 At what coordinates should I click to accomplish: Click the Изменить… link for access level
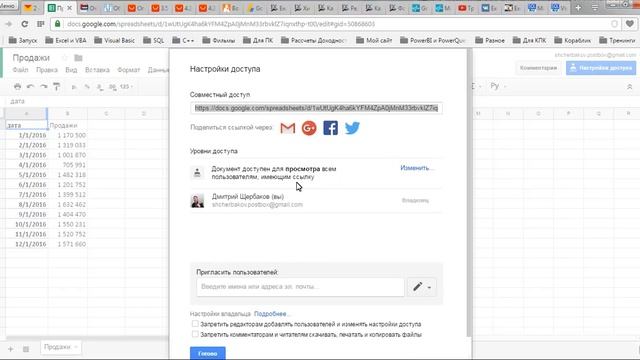click(417, 168)
